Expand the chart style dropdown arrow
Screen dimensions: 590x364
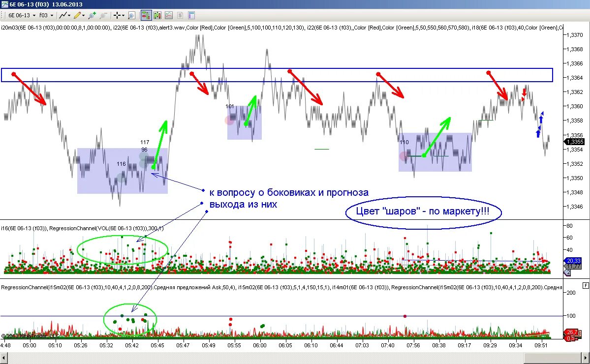pos(69,15)
